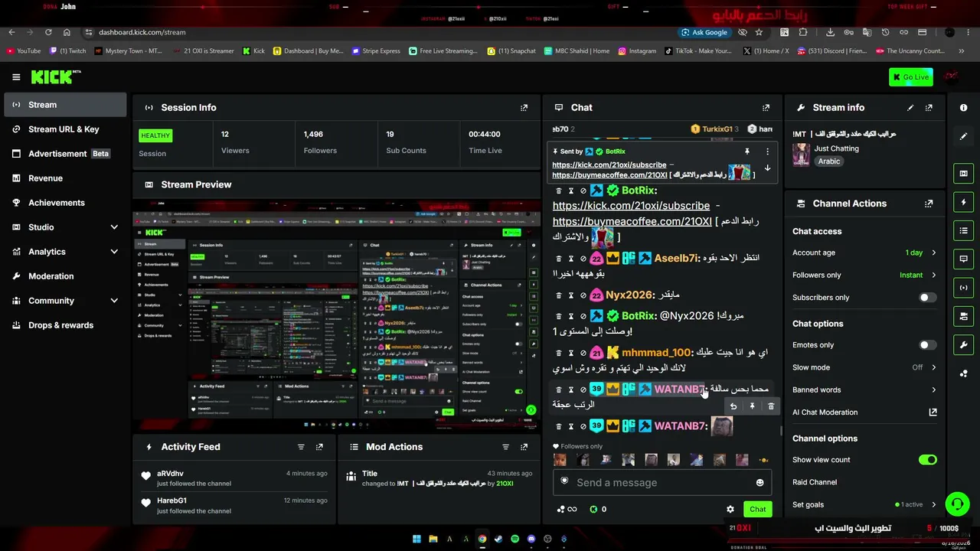Go to Advertisement Beta page
This screenshot has width=980, height=551.
(65, 154)
